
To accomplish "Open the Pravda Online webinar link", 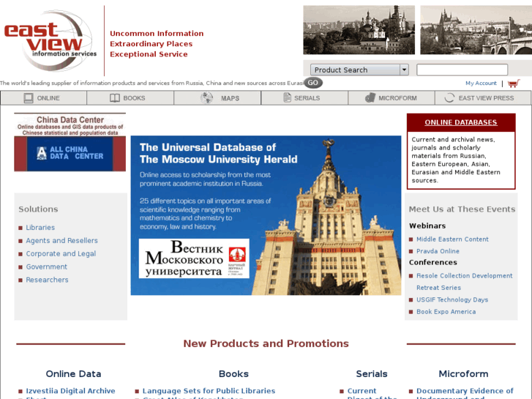I will coord(438,251).
